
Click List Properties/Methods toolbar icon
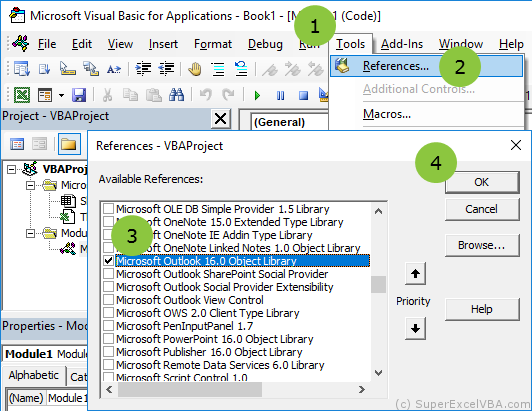coord(22,69)
